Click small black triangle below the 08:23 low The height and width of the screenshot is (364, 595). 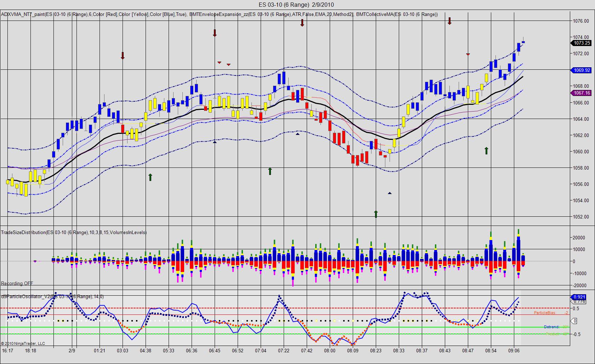(x=390, y=193)
